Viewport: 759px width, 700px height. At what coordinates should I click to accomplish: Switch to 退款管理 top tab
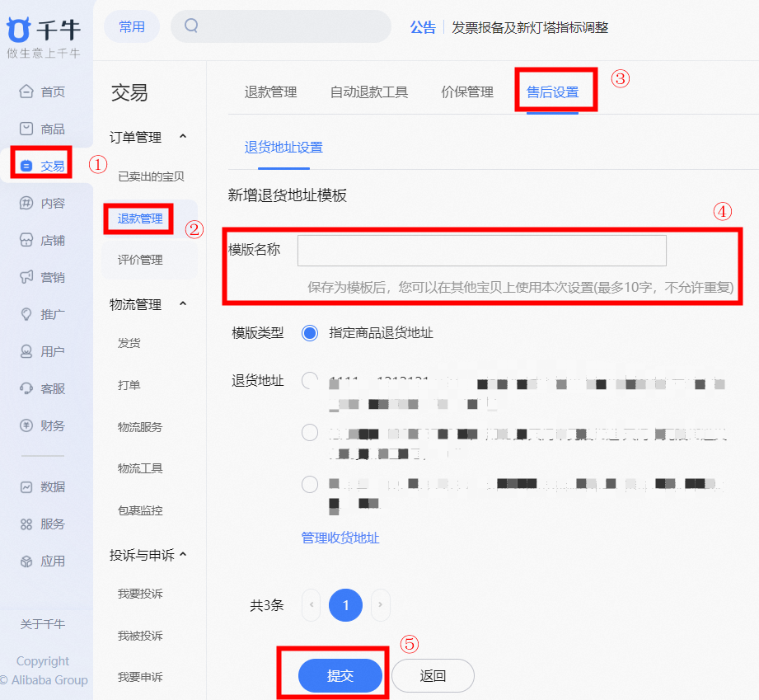(270, 92)
